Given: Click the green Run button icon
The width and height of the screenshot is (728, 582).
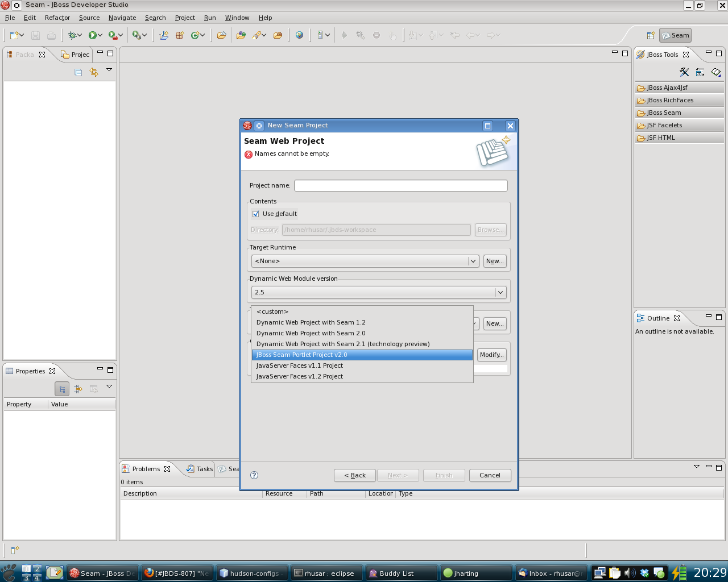Looking at the screenshot, I should (x=92, y=35).
